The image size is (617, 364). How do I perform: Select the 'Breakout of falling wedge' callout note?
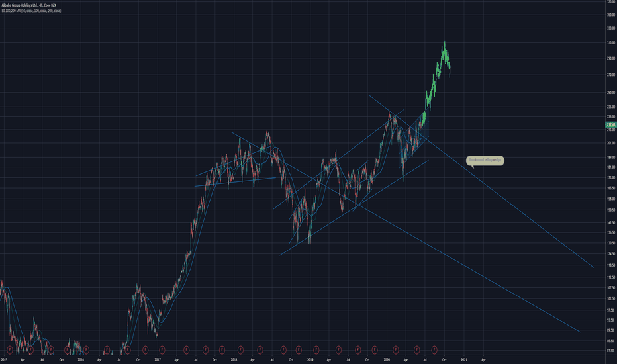pos(485,160)
